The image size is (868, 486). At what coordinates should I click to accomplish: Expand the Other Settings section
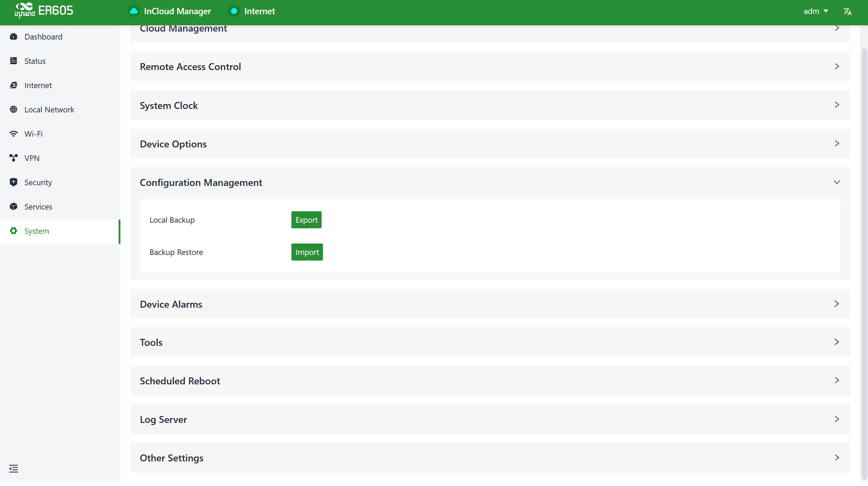[x=490, y=458]
